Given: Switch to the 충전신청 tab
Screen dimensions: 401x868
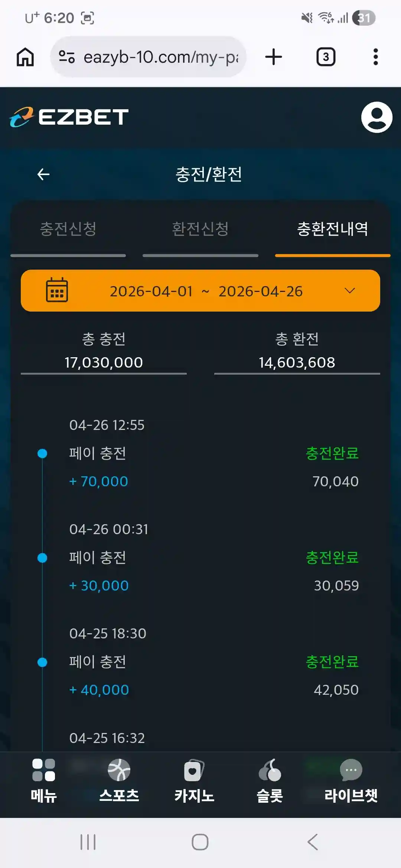Looking at the screenshot, I should 68,229.
